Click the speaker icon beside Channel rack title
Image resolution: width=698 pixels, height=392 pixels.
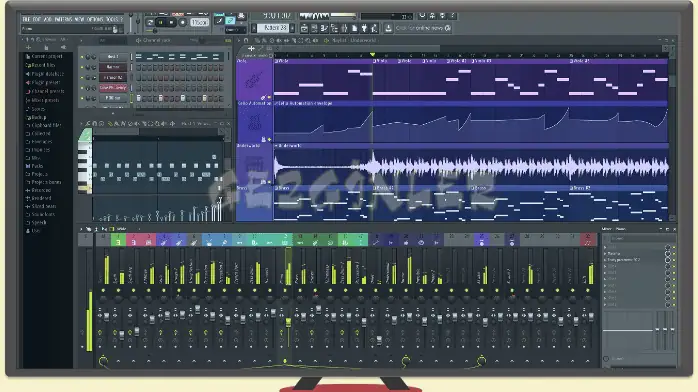point(138,40)
